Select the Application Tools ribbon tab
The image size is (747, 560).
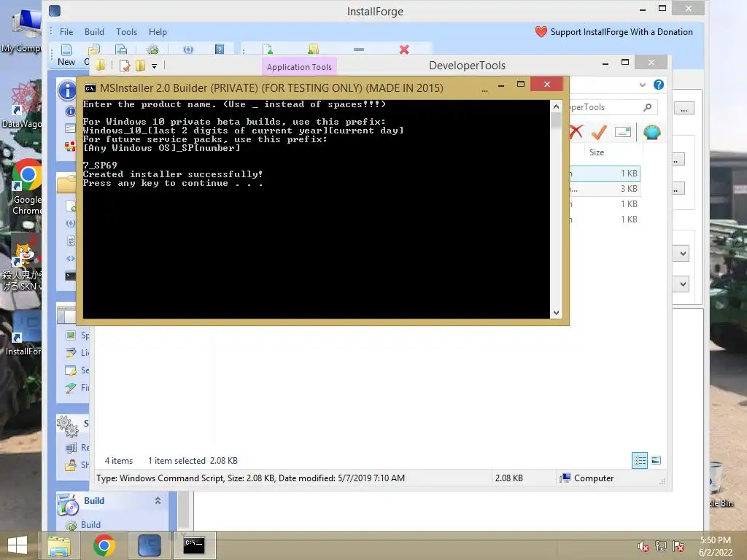pos(299,66)
